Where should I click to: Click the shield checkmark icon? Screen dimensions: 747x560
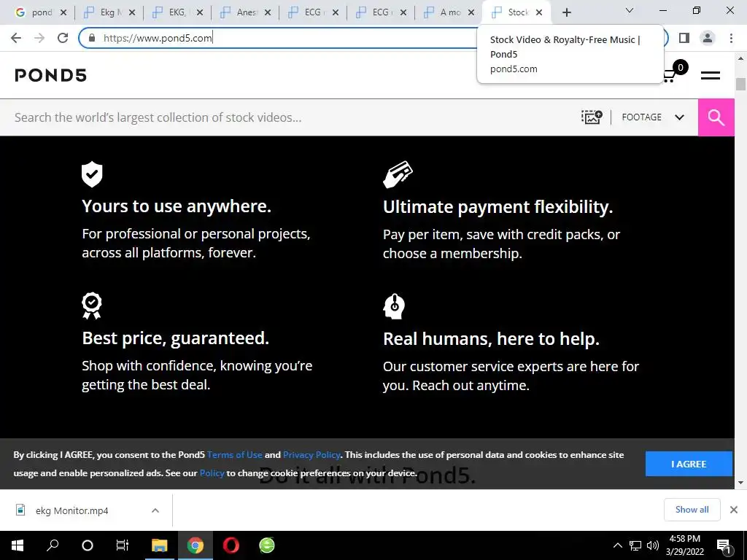coord(92,174)
